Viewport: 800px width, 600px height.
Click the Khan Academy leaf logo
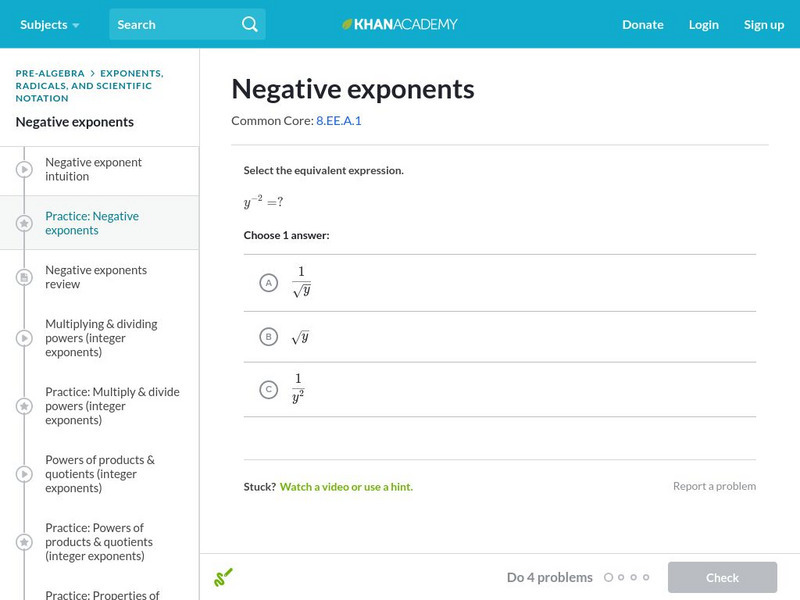[x=348, y=24]
